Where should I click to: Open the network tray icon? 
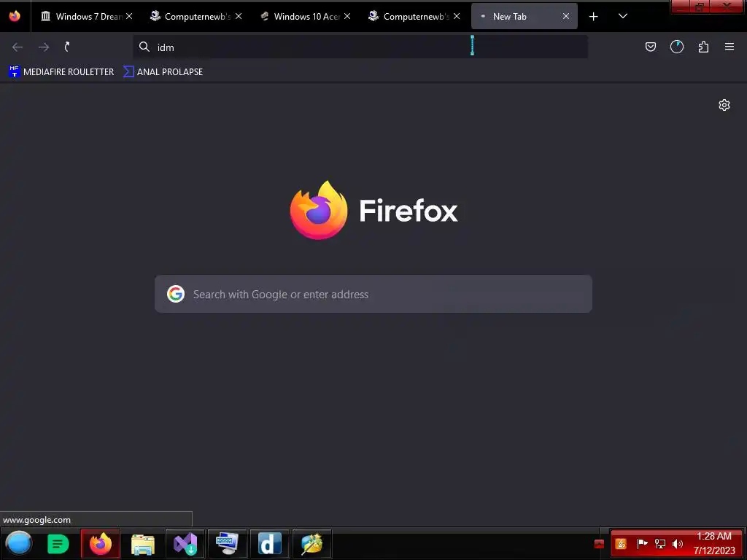[659, 544]
